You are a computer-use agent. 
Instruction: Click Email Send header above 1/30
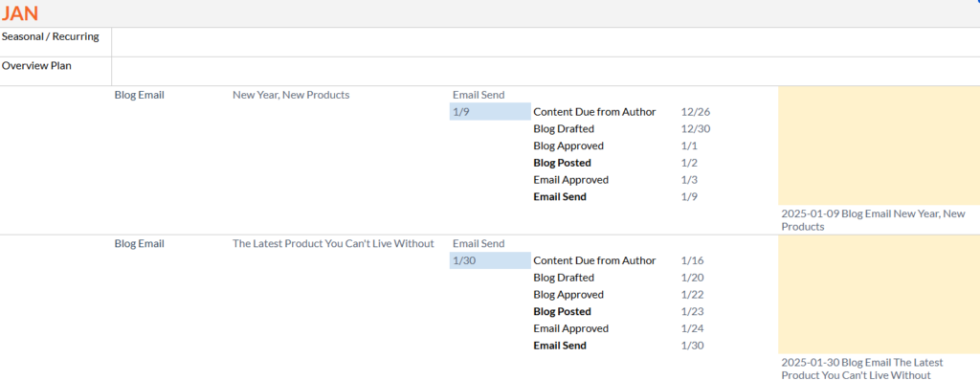(x=479, y=244)
